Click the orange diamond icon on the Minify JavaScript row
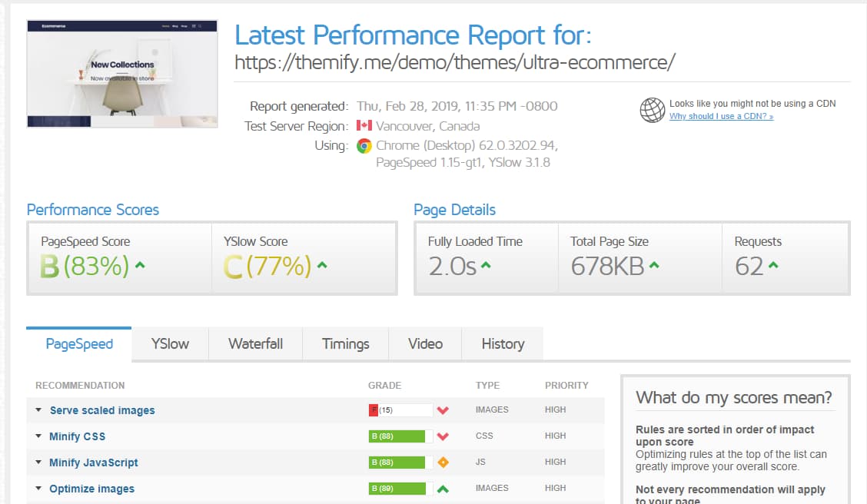Image resolution: width=867 pixels, height=504 pixels. click(443, 463)
